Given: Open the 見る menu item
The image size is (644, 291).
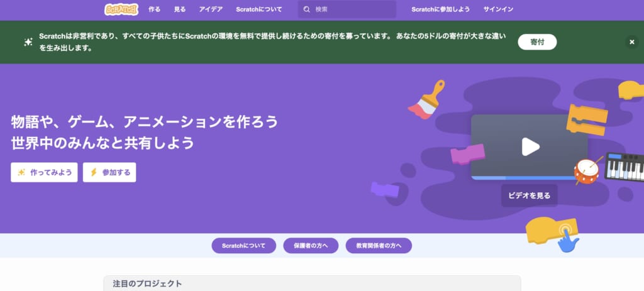Looking at the screenshot, I should point(180,9).
